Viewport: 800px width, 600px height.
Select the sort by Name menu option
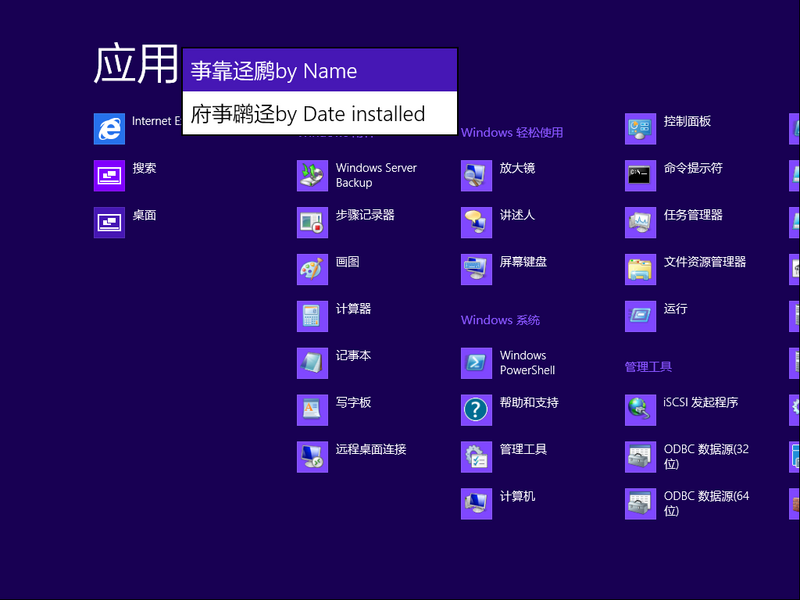[x=320, y=70]
